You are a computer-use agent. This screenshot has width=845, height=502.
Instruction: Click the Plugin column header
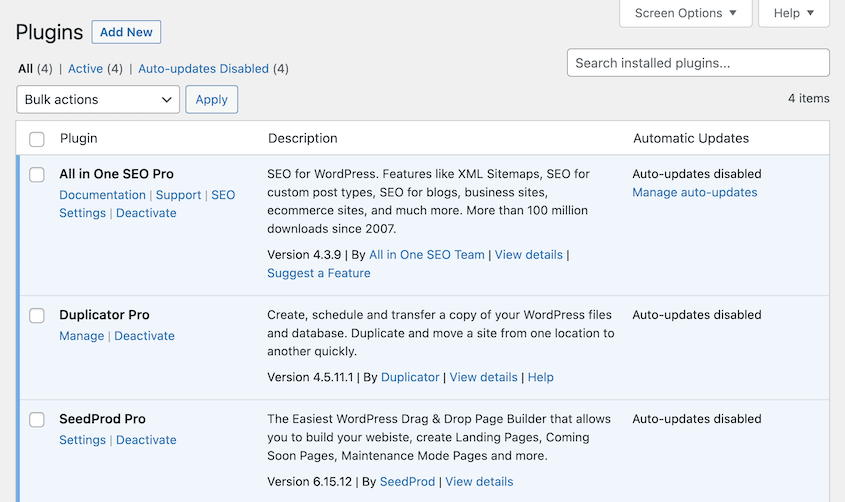point(79,138)
